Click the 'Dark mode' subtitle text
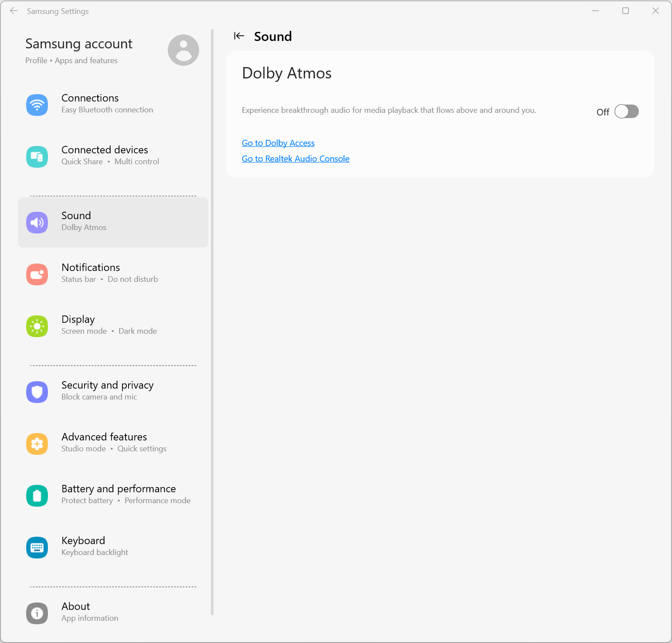This screenshot has height=643, width=672. 138,331
